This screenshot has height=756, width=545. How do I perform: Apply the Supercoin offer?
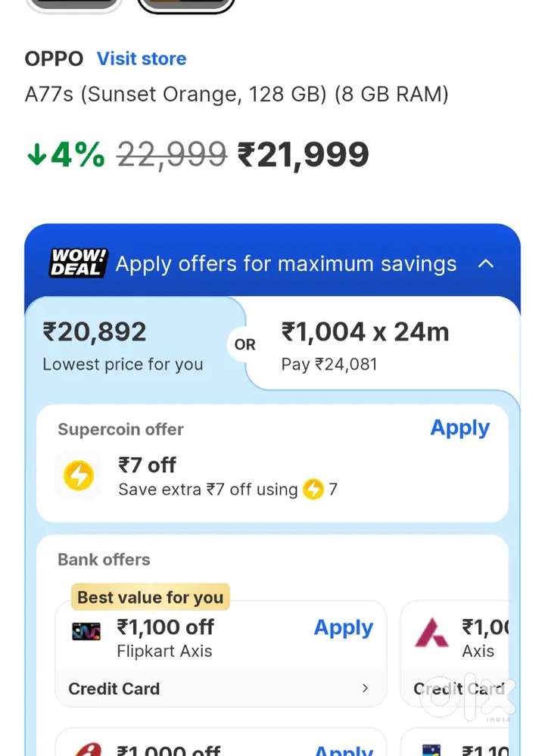pyautogui.click(x=459, y=428)
